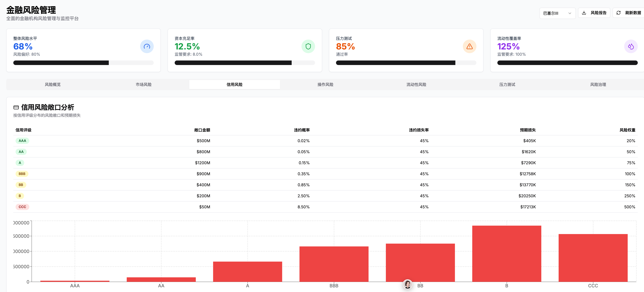This screenshot has width=644, height=292.
Task: Click the credit card icon beside 信用风险敞口分析
Action: click(16, 107)
